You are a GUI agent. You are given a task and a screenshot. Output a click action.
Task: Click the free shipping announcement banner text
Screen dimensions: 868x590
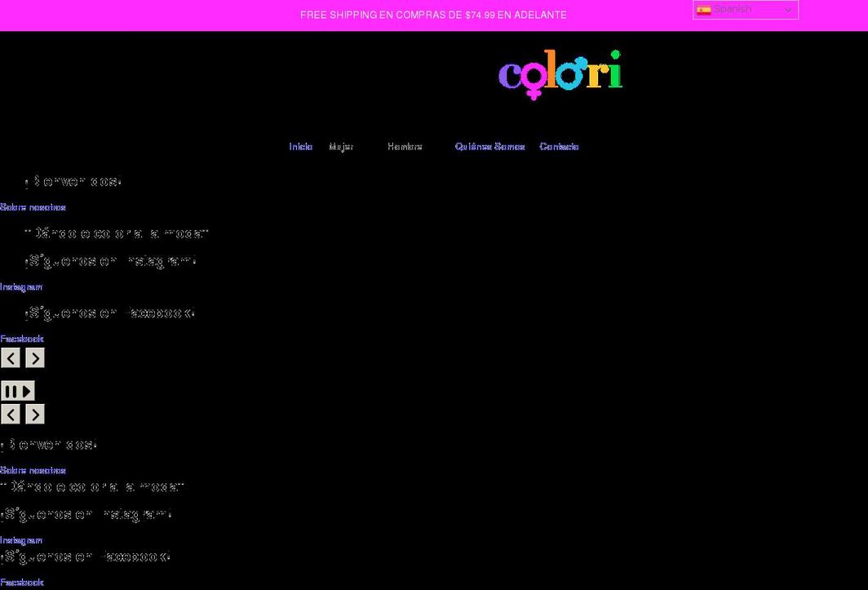(433, 15)
